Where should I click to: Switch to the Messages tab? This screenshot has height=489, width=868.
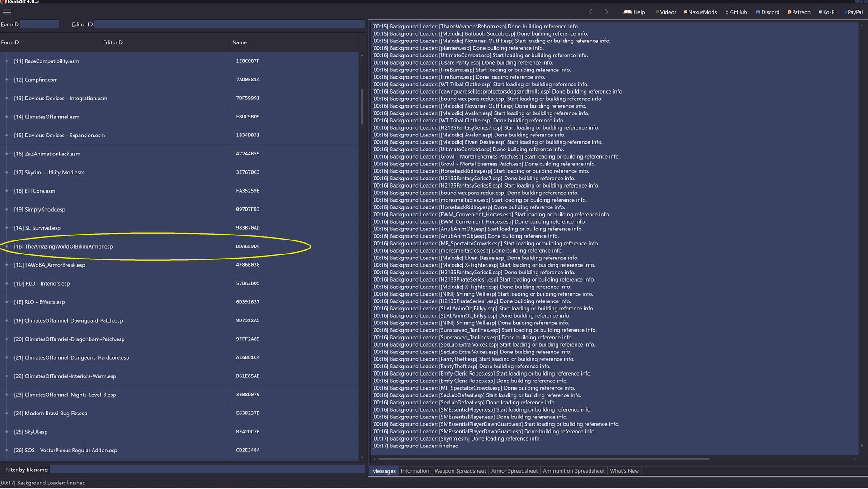383,471
